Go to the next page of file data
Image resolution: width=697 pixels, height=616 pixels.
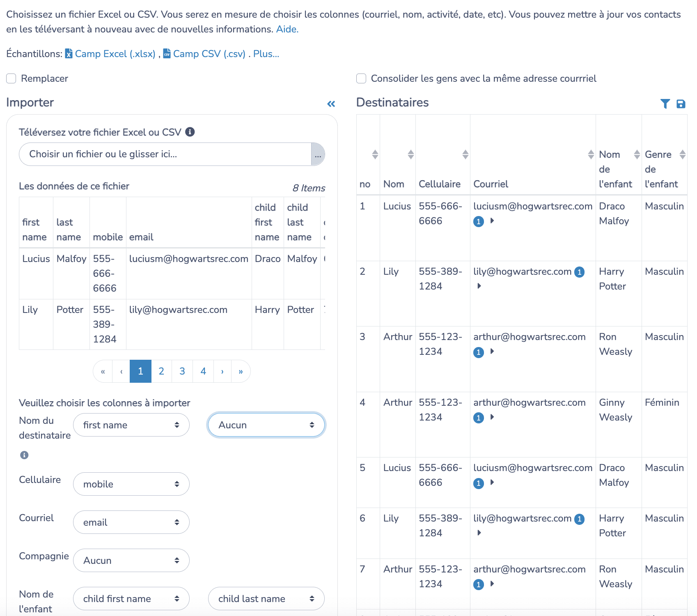(222, 371)
